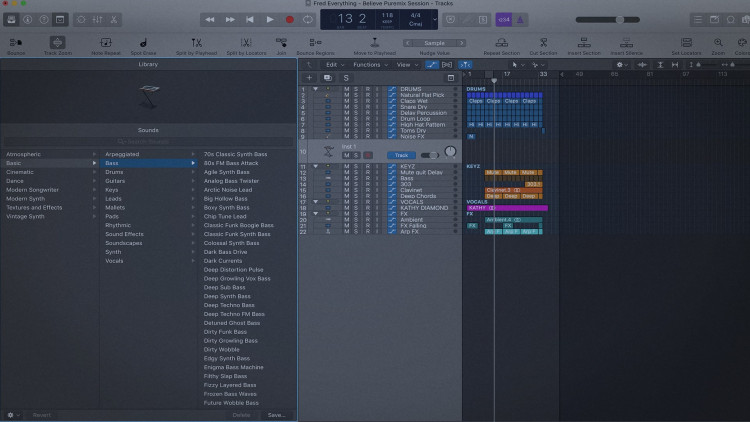The width and height of the screenshot is (750, 422).
Task: Click the Bounce toolbar icon
Action: pos(16,45)
